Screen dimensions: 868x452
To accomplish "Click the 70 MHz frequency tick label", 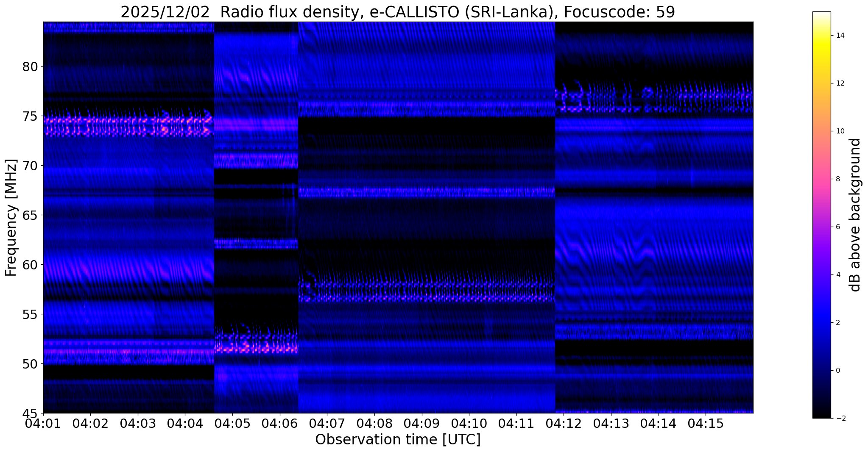I will tap(30, 166).
